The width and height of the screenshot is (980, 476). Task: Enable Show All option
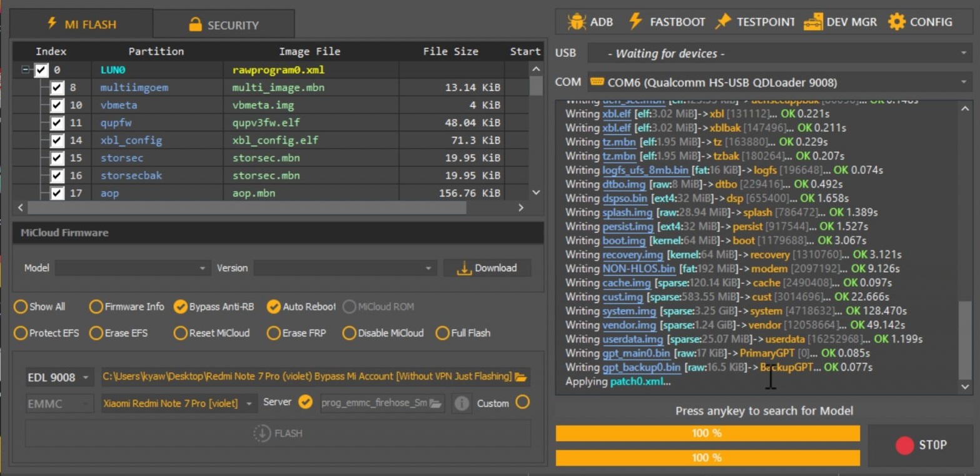[x=21, y=306]
